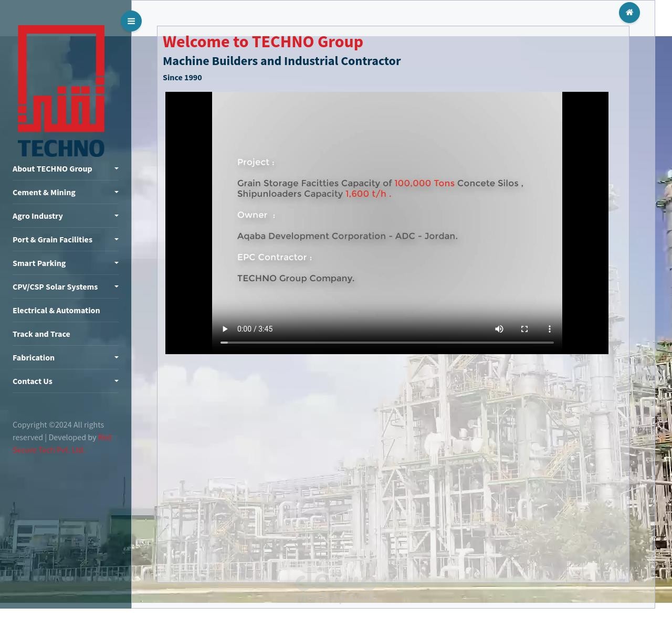This screenshot has width=672, height=617.
Task: Go to the home page icon
Action: click(x=629, y=13)
